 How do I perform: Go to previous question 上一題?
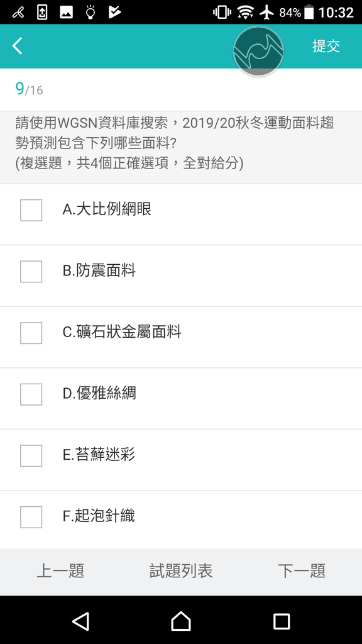(x=60, y=570)
